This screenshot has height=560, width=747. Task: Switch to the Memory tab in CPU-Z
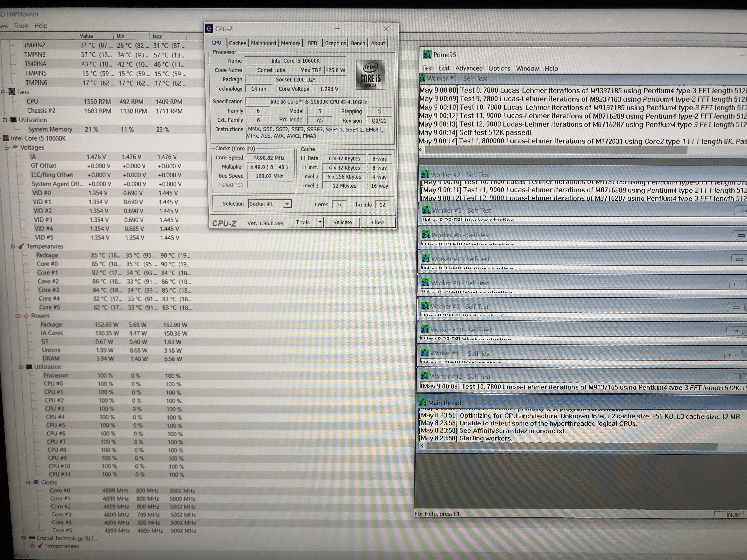[x=290, y=43]
